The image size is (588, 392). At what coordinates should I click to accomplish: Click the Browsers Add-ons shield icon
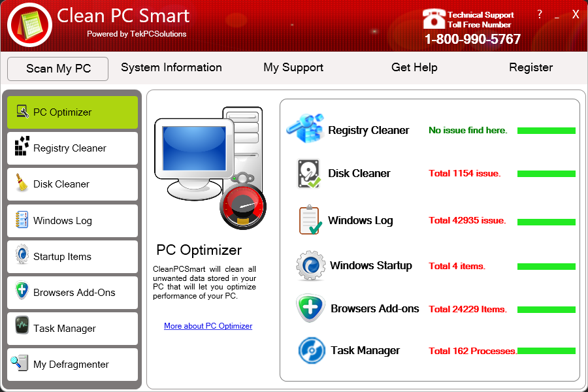pyautogui.click(x=310, y=308)
